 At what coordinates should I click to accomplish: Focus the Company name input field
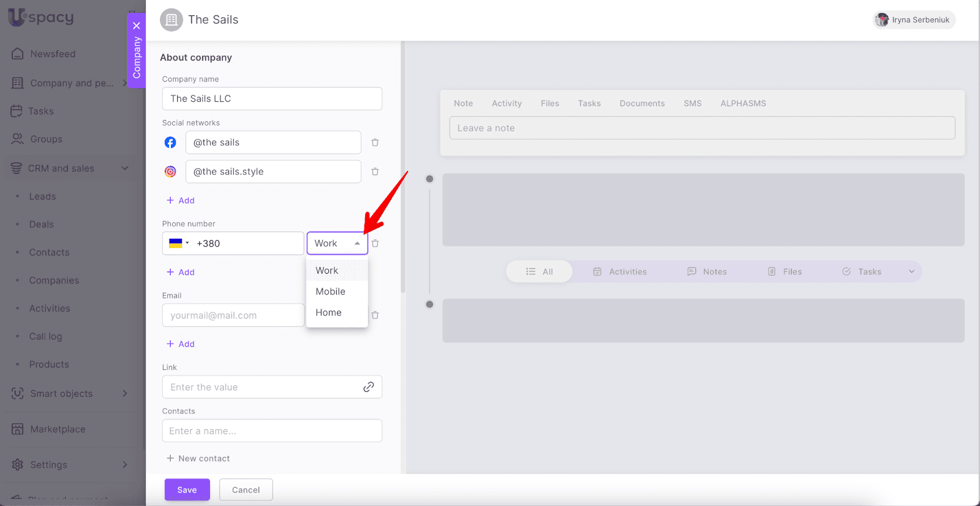[x=272, y=99]
